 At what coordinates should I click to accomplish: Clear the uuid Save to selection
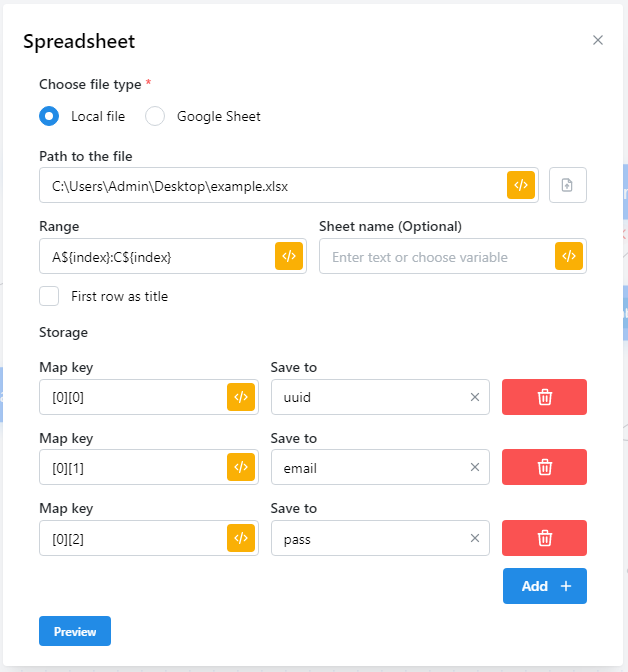click(475, 397)
